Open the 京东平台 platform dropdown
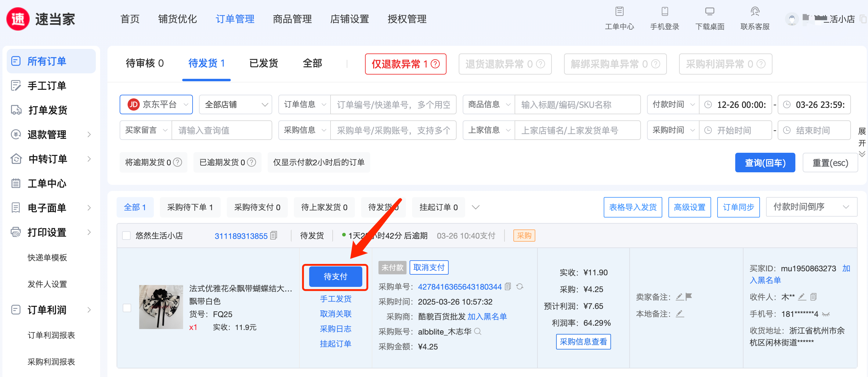Viewport: 868px width, 377px height. coord(156,104)
